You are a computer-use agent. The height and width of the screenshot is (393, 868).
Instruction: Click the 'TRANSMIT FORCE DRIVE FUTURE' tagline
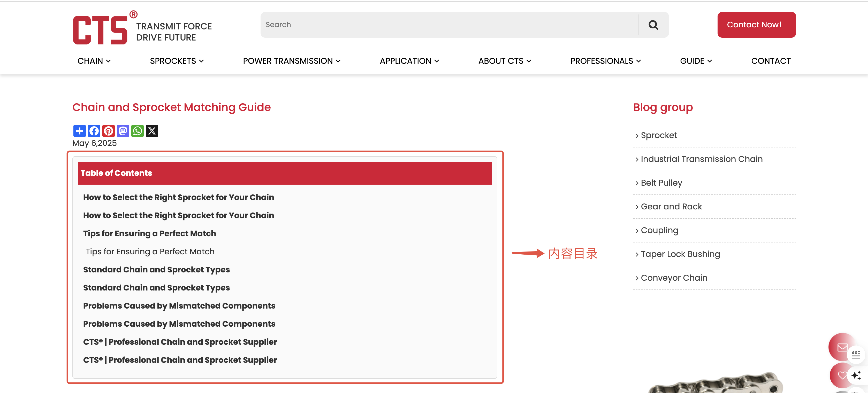click(x=174, y=32)
